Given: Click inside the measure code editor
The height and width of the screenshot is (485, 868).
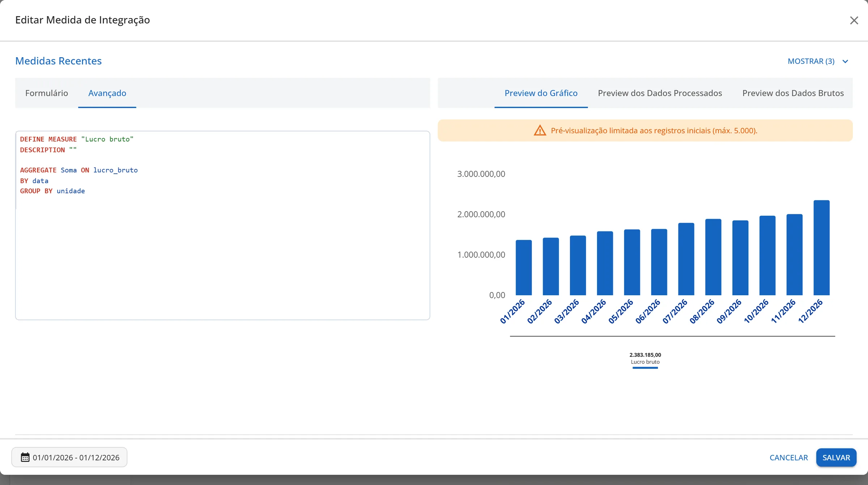Looking at the screenshot, I should (222, 225).
